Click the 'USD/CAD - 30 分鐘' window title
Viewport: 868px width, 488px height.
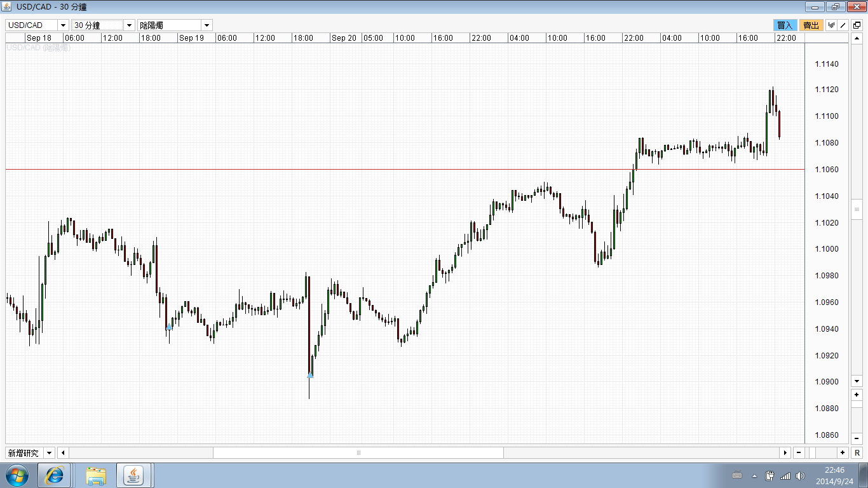[x=52, y=7]
